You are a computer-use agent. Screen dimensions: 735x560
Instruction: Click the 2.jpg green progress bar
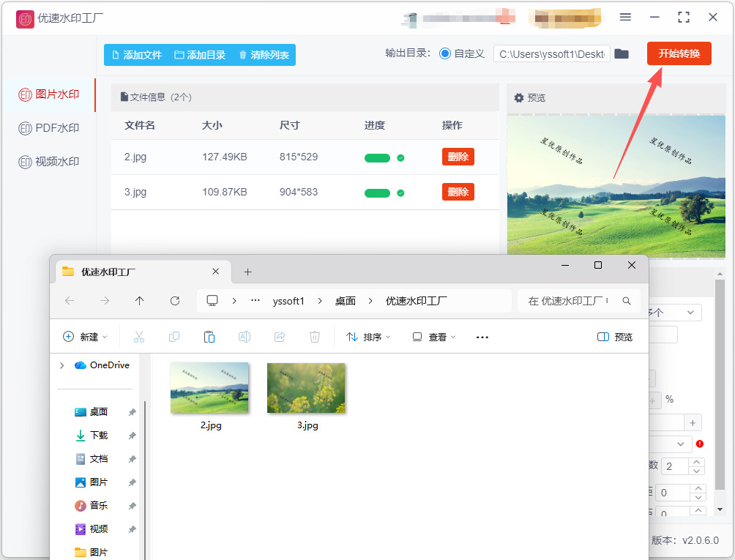377,158
